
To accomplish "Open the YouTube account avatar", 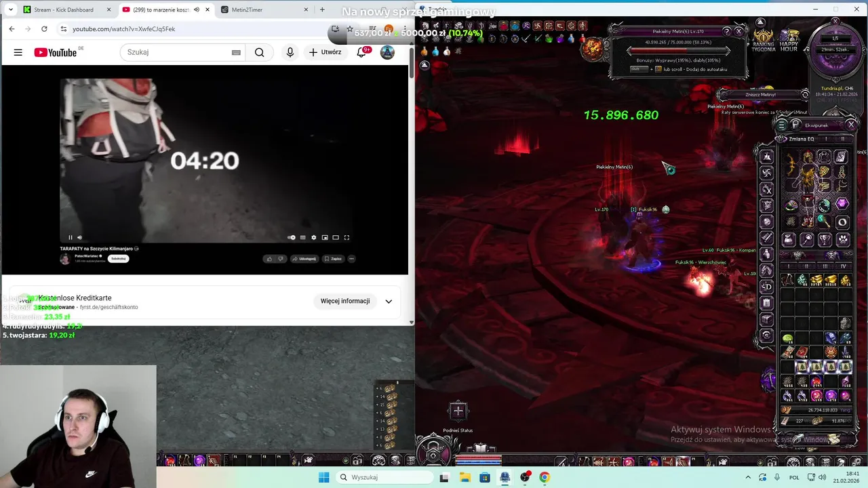I will point(387,52).
